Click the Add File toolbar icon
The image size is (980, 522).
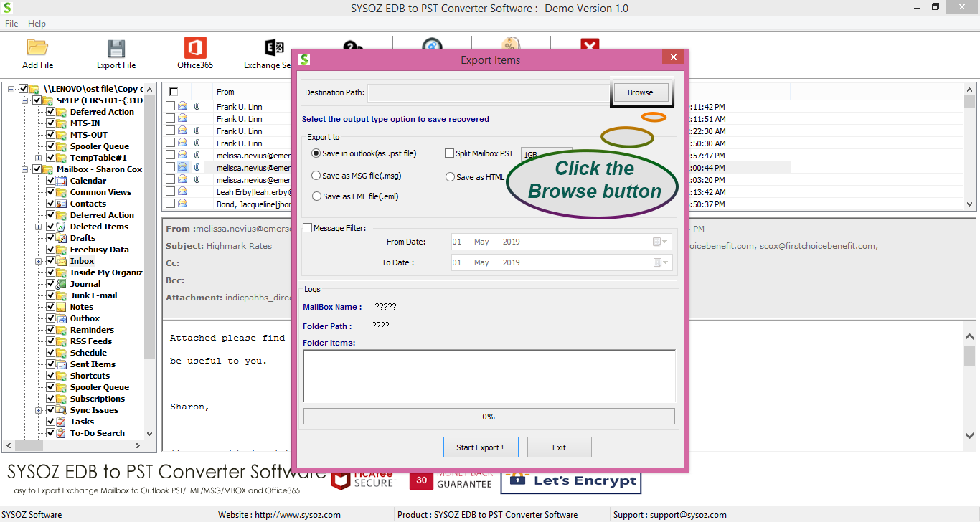(37, 48)
